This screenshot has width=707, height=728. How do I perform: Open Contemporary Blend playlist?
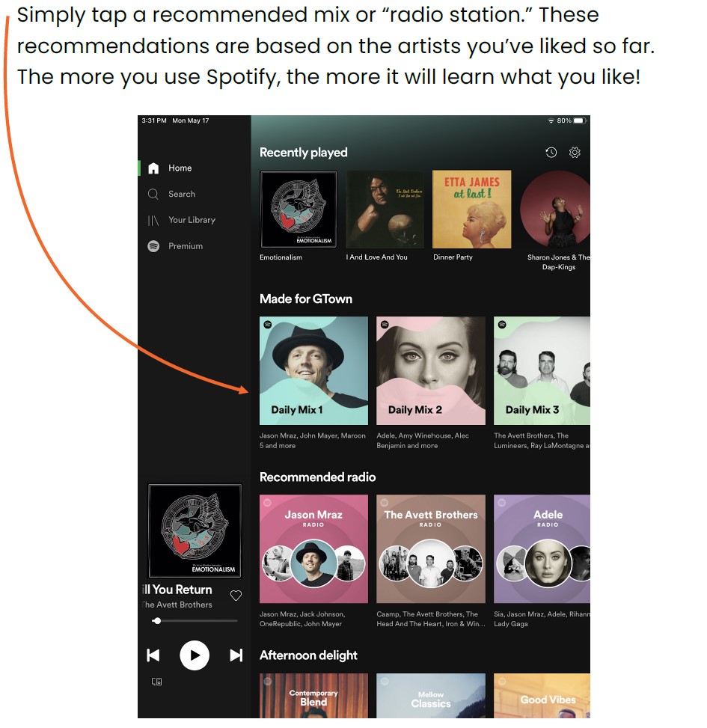pyautogui.click(x=313, y=696)
